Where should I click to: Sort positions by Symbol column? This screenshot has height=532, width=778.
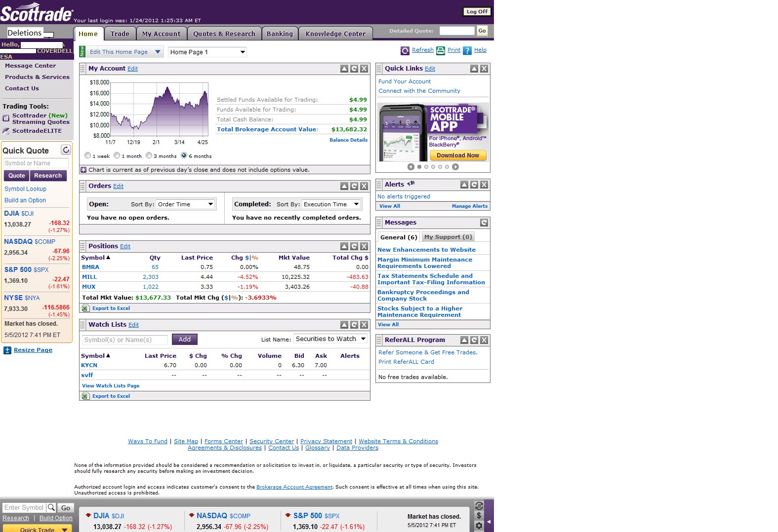(95, 258)
